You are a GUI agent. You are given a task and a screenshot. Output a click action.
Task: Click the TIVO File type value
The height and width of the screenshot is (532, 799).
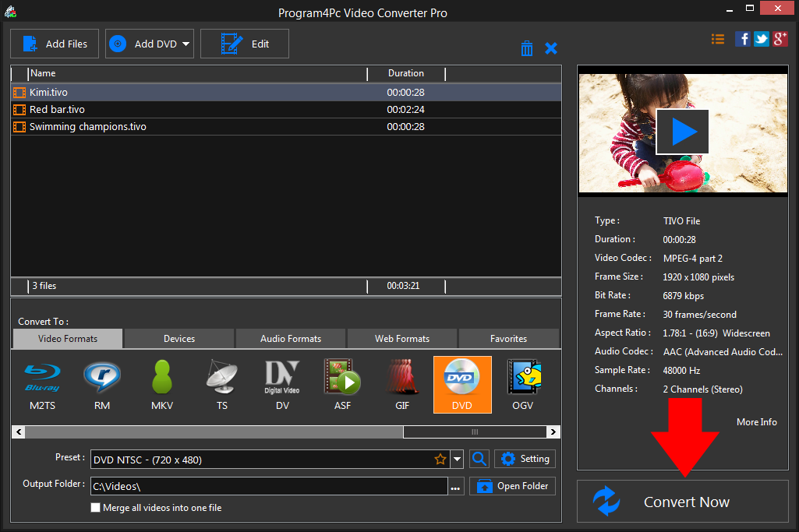pos(681,221)
